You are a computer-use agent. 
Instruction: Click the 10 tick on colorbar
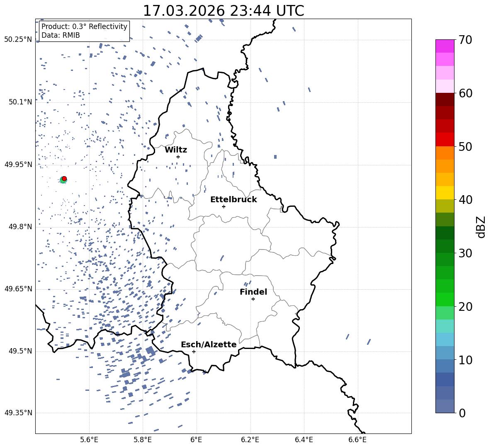(x=465, y=360)
